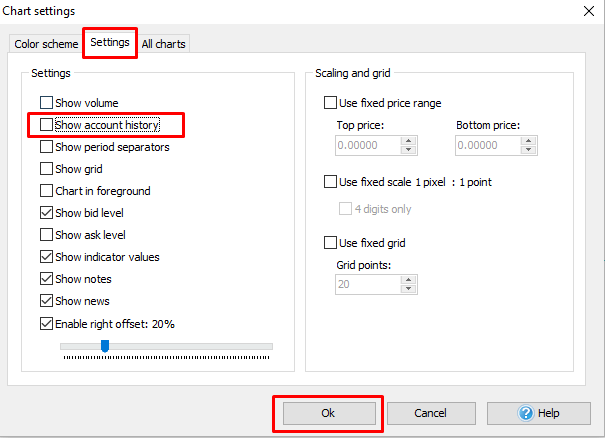Viewport: 605px width, 438px height.
Task: Turn on Show grid checkbox
Action: (47, 169)
